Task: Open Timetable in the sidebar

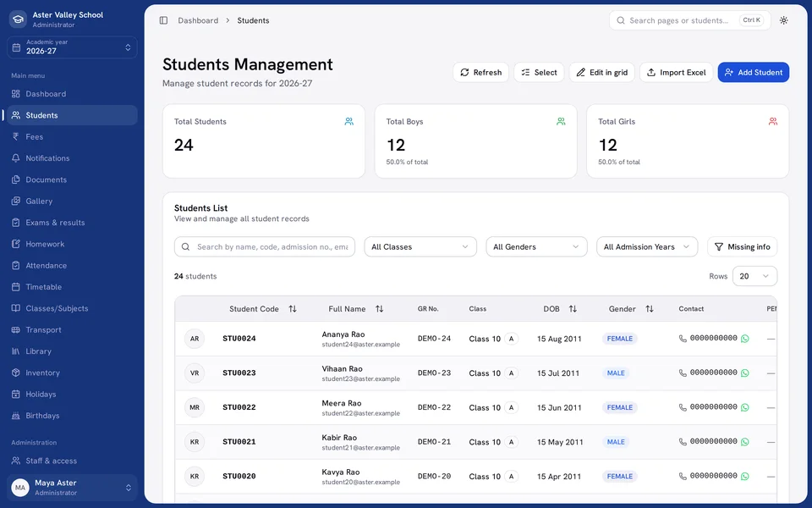Action: pyautogui.click(x=72, y=287)
